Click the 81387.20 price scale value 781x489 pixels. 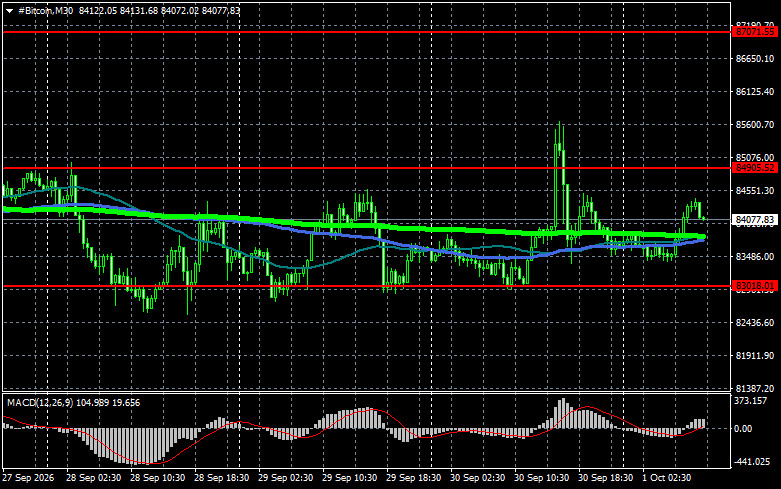click(755, 388)
